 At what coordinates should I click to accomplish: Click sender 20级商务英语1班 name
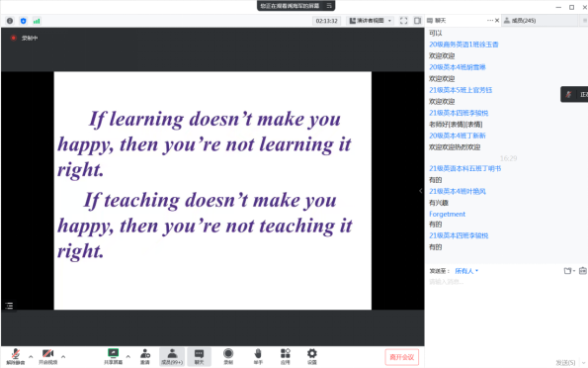tap(463, 45)
